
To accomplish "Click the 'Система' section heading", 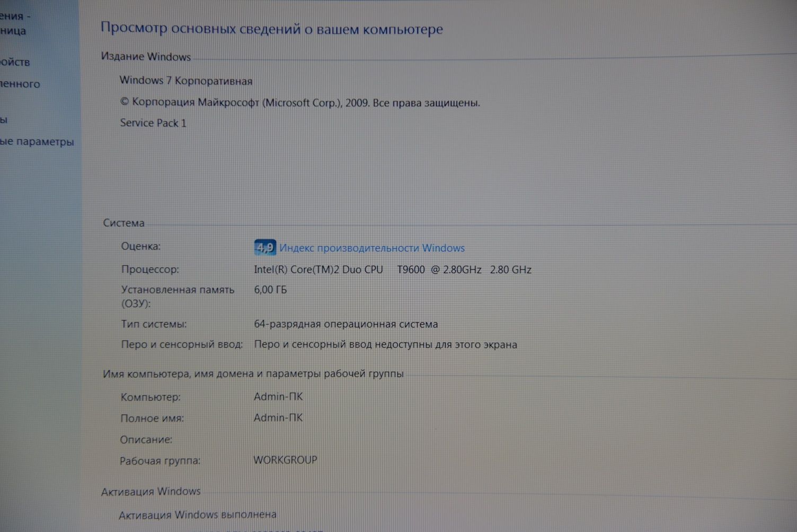I will 123,223.
